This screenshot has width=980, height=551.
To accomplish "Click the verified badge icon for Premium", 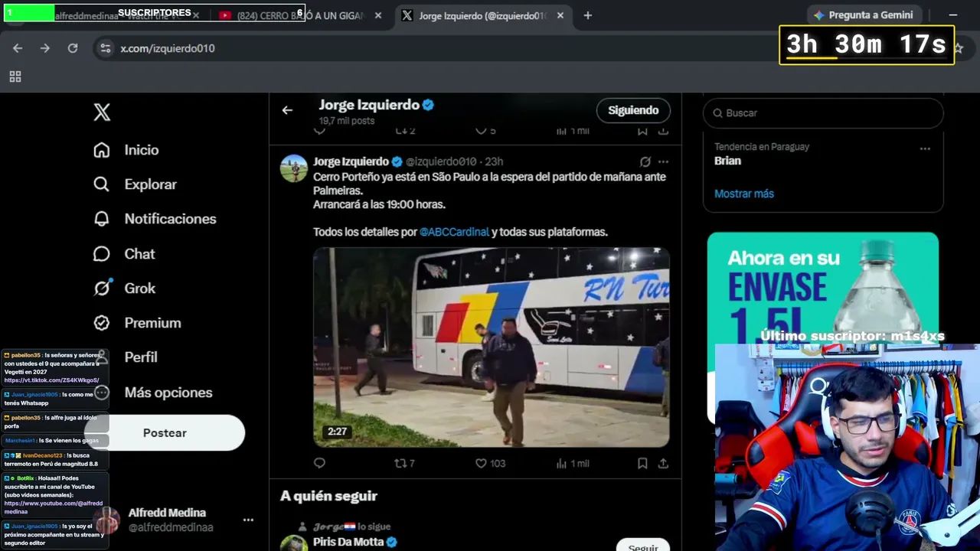I will click(x=102, y=323).
